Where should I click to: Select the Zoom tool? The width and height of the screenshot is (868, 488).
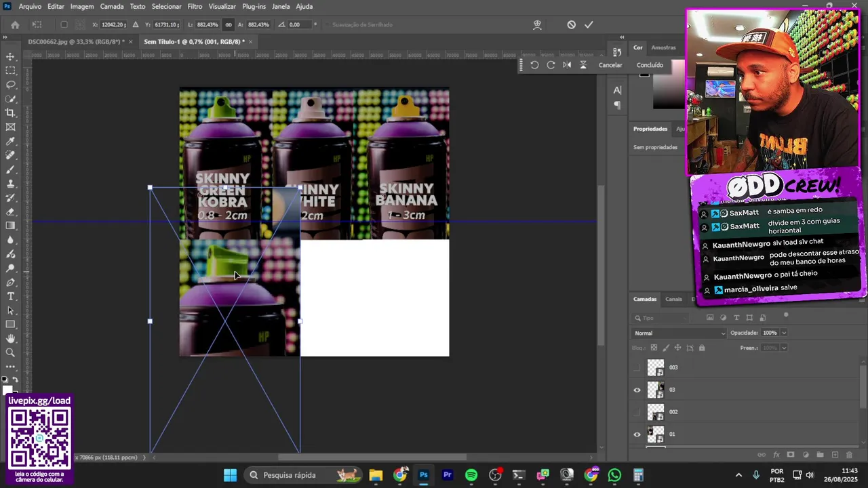[x=10, y=352]
